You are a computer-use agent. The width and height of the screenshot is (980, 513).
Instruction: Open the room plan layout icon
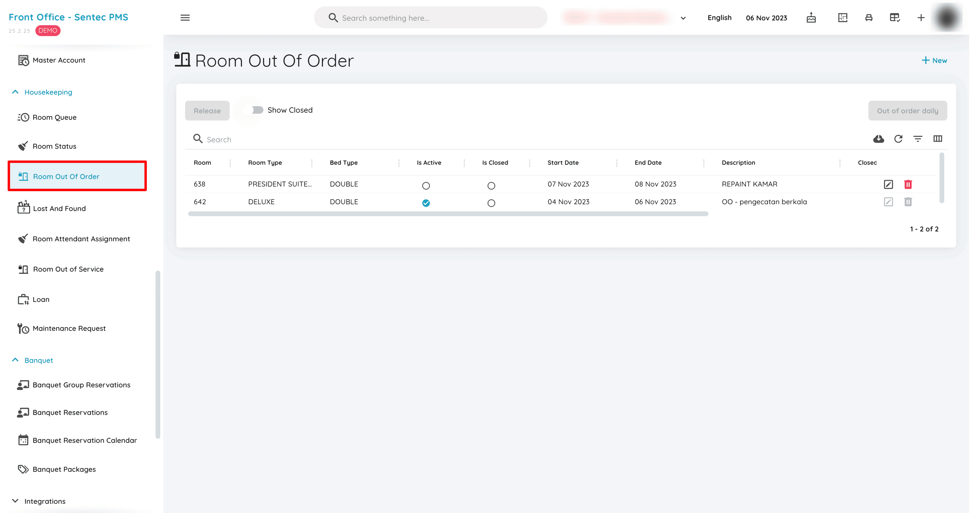pyautogui.click(x=843, y=17)
